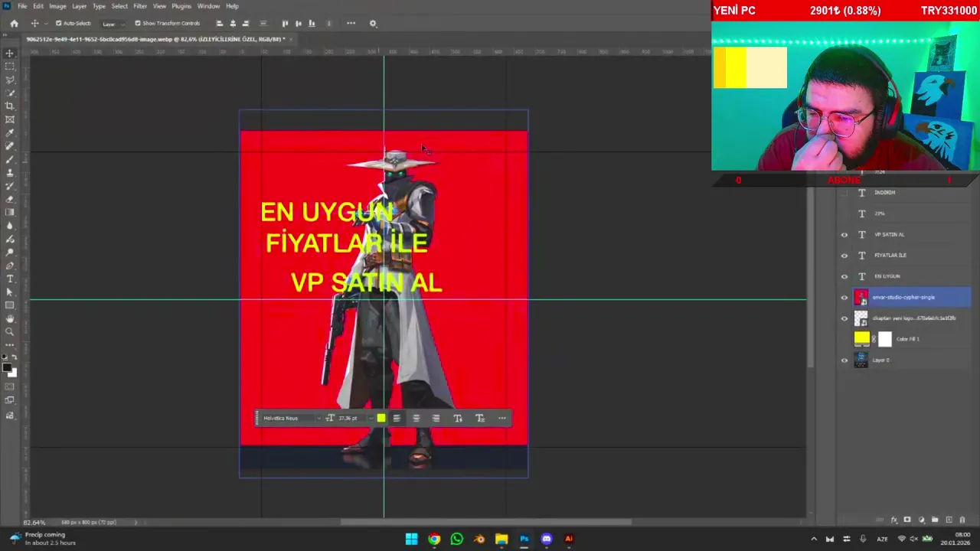The width and height of the screenshot is (980, 551).
Task: Open the Image menu
Action: (57, 6)
